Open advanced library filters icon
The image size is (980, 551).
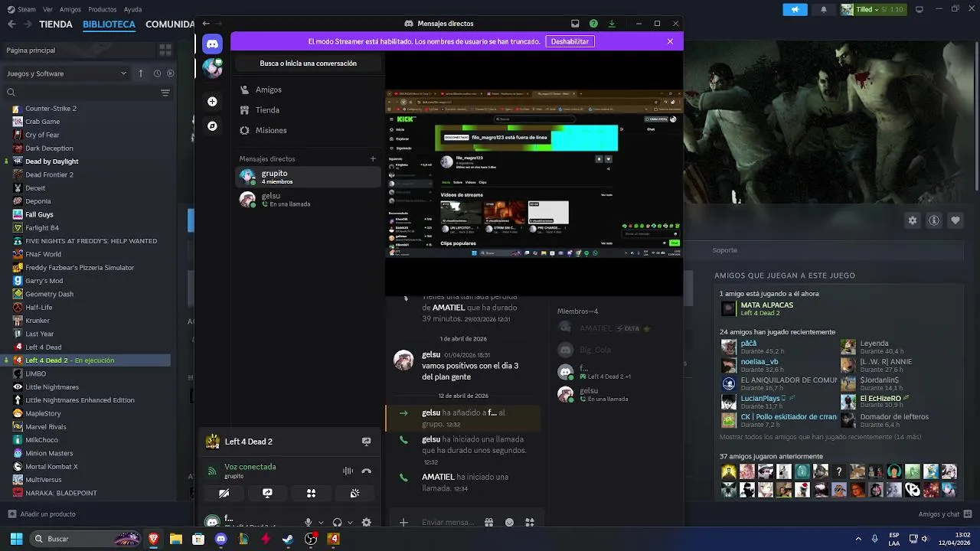click(x=165, y=93)
